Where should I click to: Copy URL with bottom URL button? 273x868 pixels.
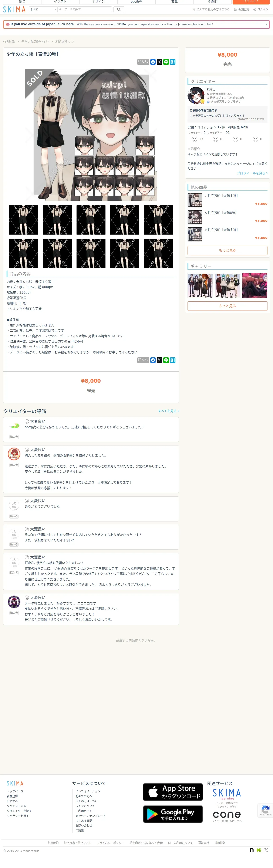pos(143,360)
